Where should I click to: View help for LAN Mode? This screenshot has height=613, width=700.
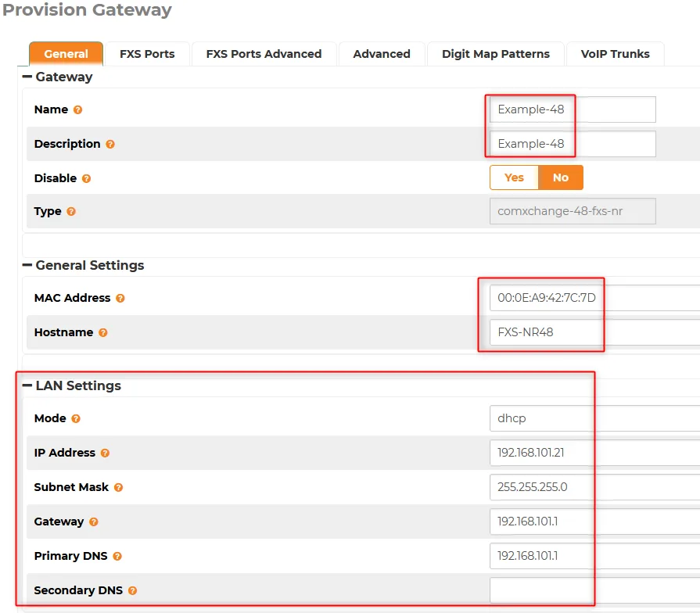tap(76, 418)
